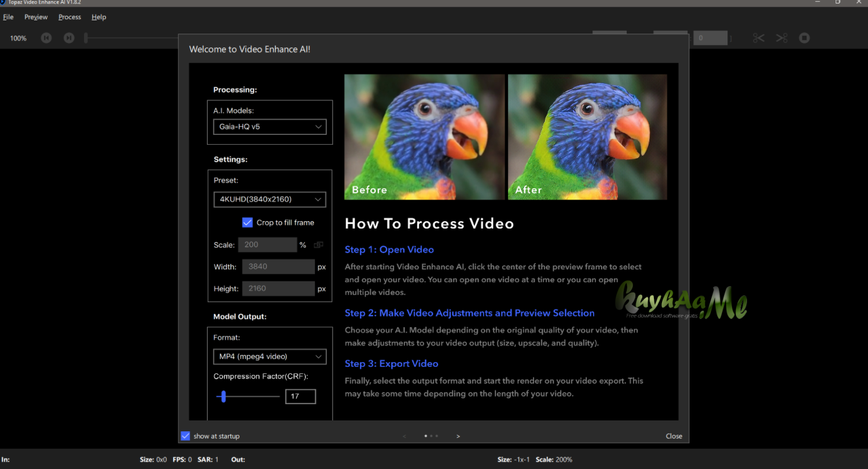
Task: Click the previous frame button in toolbar
Action: [46, 38]
